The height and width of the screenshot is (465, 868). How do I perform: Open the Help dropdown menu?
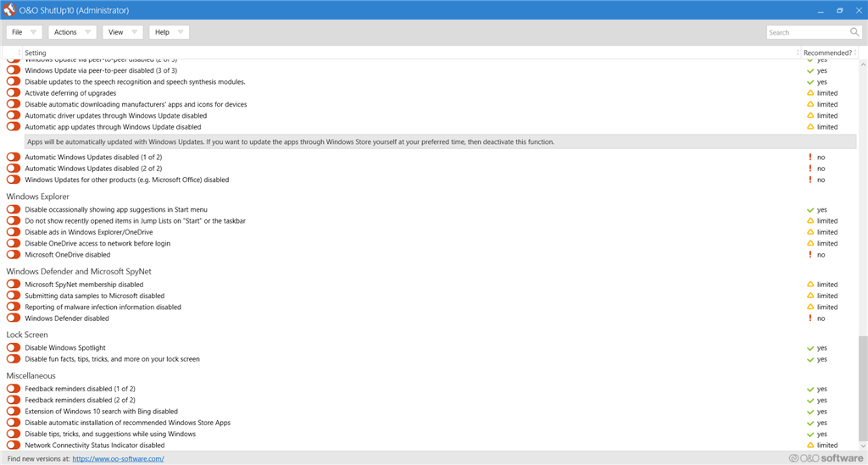169,32
